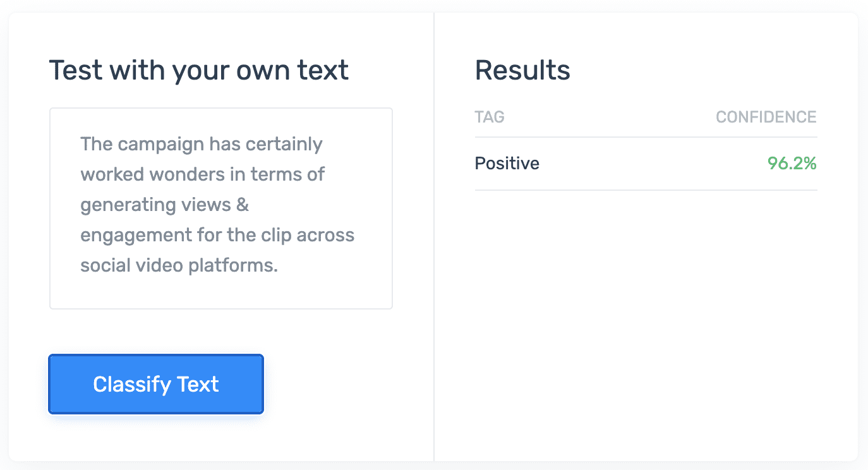Click the vertical divider between panels
Viewport: 868px width, 470px height.
[x=434, y=253]
